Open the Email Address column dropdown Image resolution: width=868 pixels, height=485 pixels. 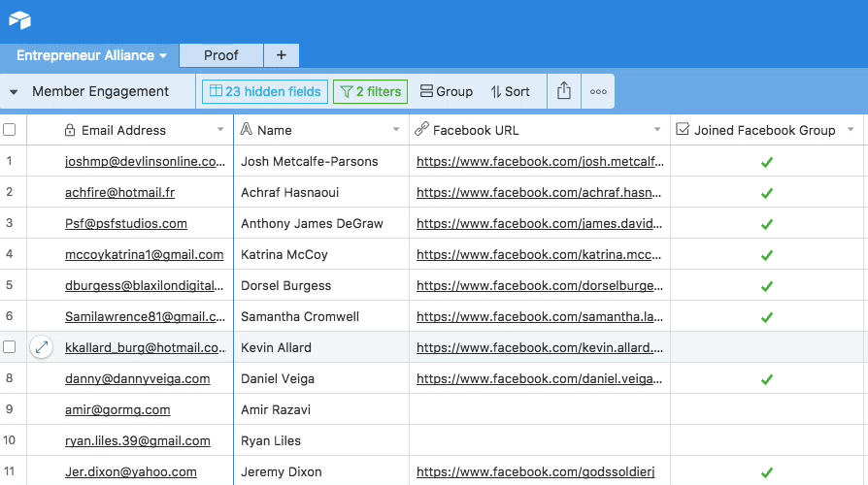[220, 130]
